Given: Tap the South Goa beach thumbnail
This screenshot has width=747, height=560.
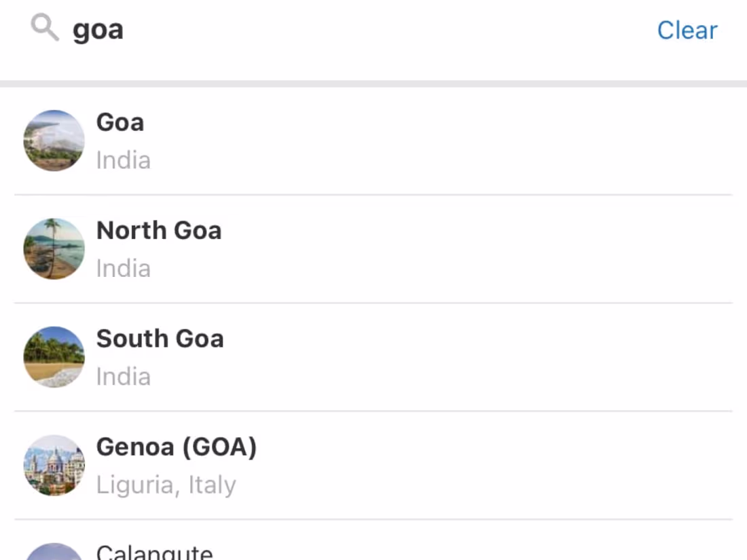Looking at the screenshot, I should [54, 357].
